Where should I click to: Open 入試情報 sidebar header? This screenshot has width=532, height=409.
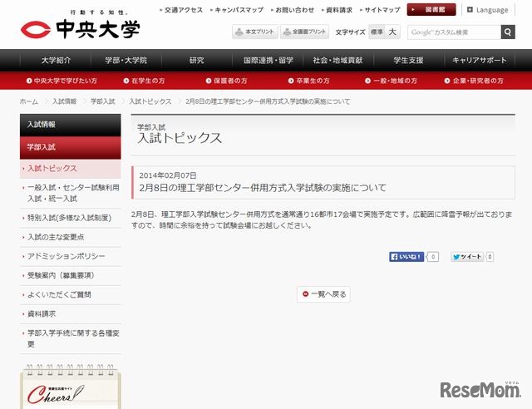[70, 125]
